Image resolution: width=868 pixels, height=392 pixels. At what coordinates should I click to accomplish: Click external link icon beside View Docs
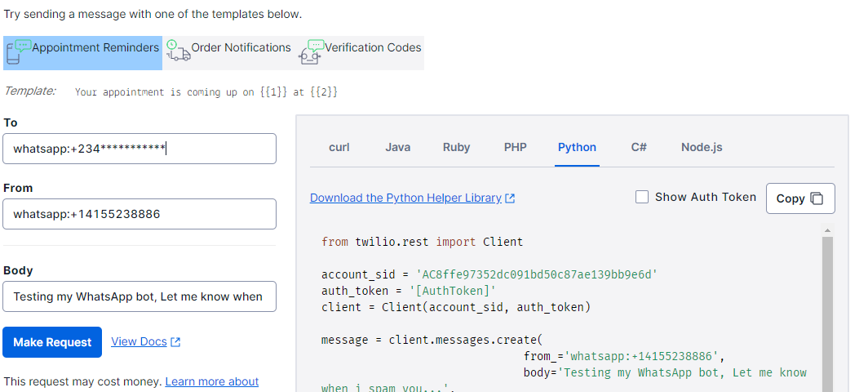coord(175,342)
